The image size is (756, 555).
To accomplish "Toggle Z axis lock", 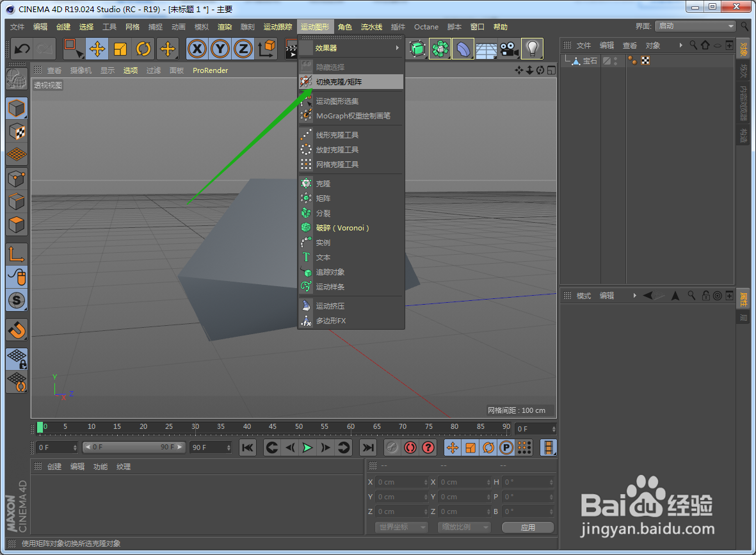I will 243,49.
